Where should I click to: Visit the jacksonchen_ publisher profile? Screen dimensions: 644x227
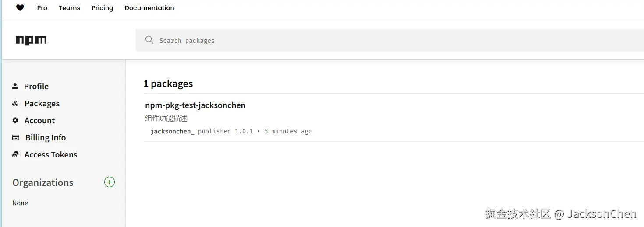172,131
